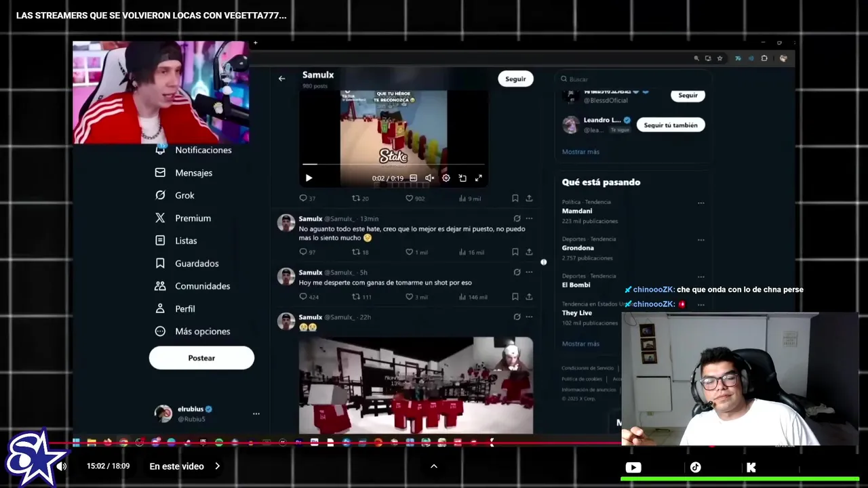Bookmark the 'Hoy me desperte' tweet
The width and height of the screenshot is (868, 488).
click(515, 297)
